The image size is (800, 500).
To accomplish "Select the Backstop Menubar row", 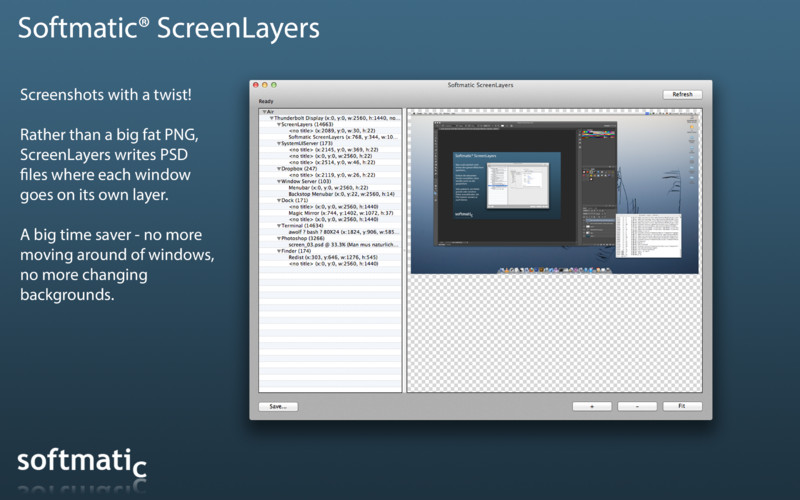I will tap(330, 194).
